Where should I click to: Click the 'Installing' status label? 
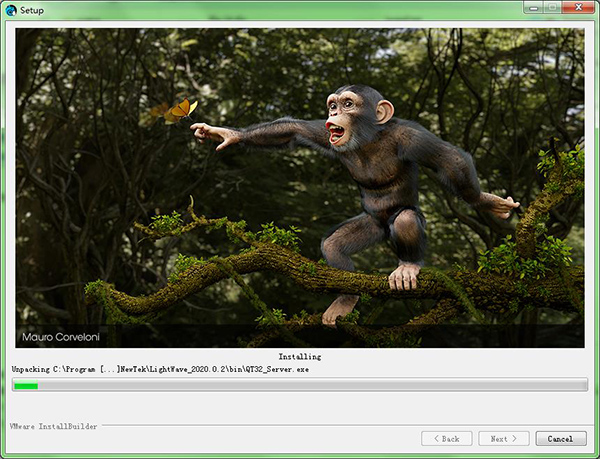tap(300, 357)
